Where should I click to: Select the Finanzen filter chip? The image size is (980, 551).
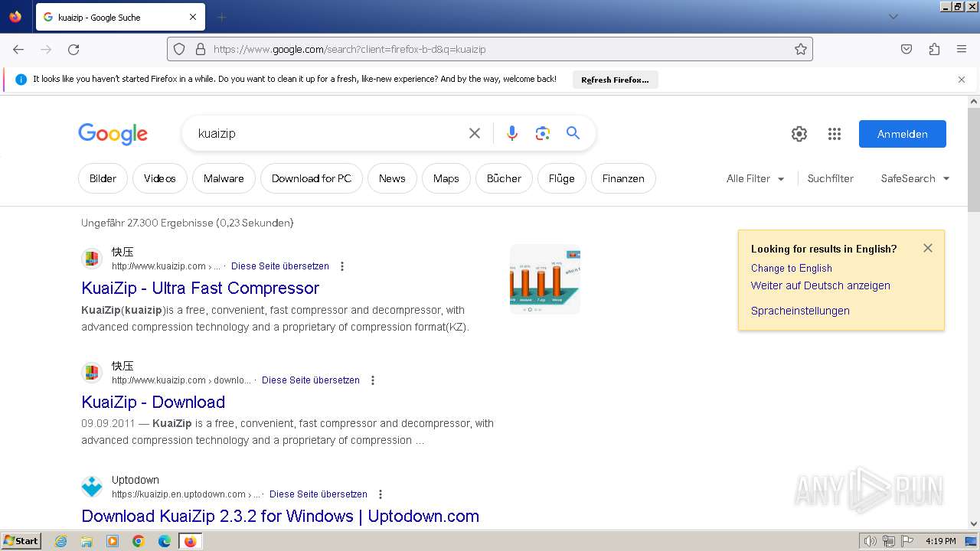[x=623, y=178]
